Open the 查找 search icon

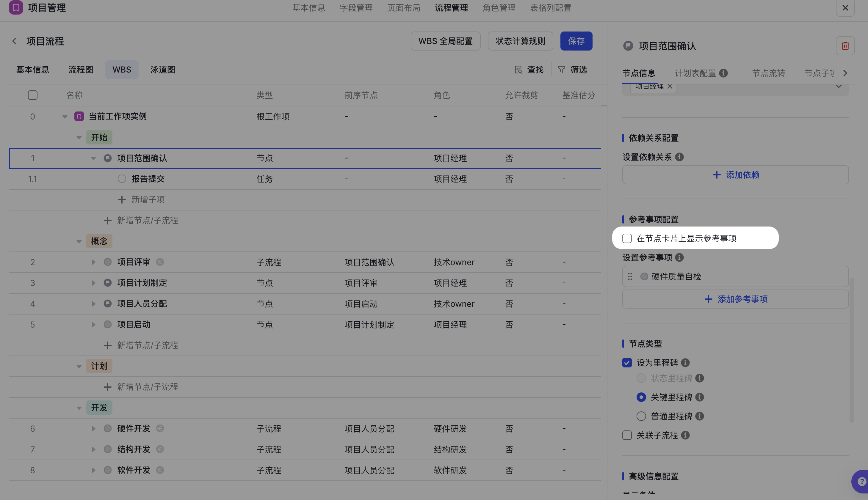point(518,70)
